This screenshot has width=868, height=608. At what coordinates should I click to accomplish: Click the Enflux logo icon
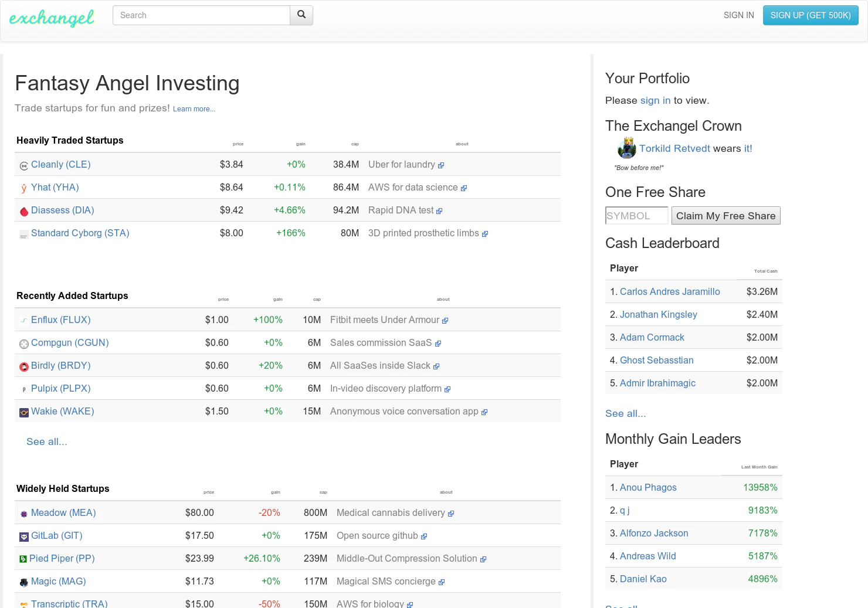pyautogui.click(x=24, y=321)
